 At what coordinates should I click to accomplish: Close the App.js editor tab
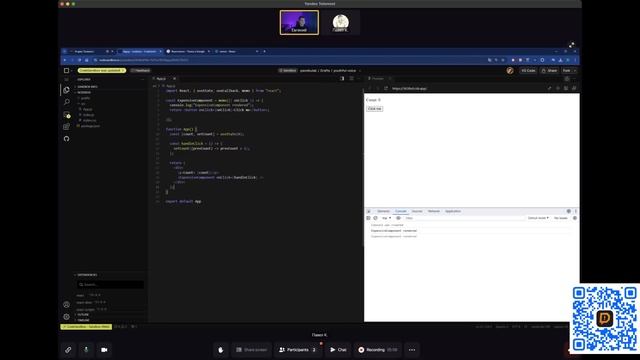174,78
